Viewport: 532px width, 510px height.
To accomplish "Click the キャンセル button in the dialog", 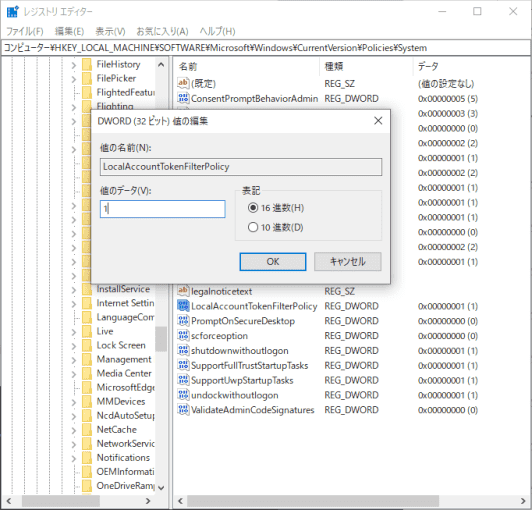I will tap(347, 261).
